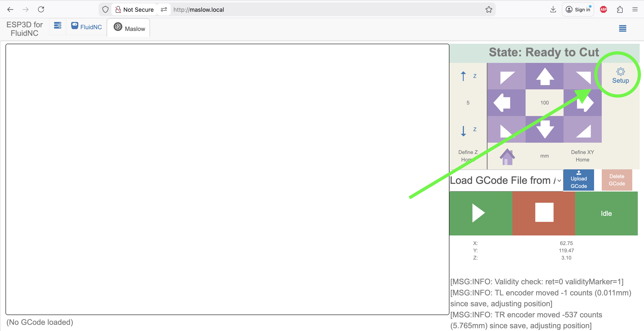
Task: Toggle mm units button
Action: pos(544,156)
